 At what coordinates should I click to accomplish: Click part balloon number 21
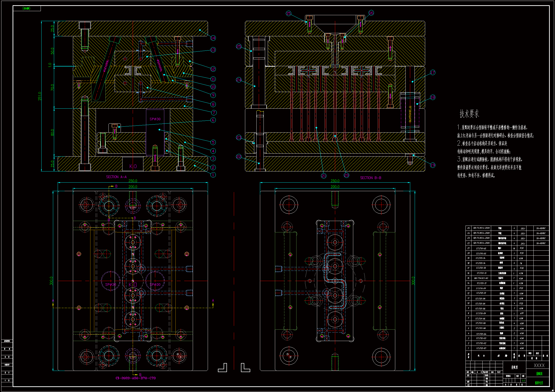click(x=324, y=176)
